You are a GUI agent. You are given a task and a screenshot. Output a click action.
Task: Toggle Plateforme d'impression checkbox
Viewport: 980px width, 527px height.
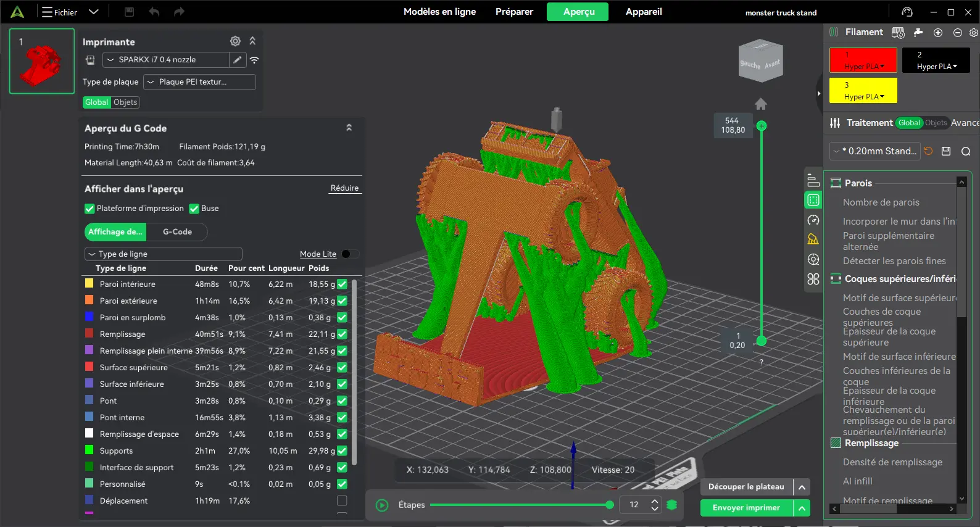pos(89,209)
